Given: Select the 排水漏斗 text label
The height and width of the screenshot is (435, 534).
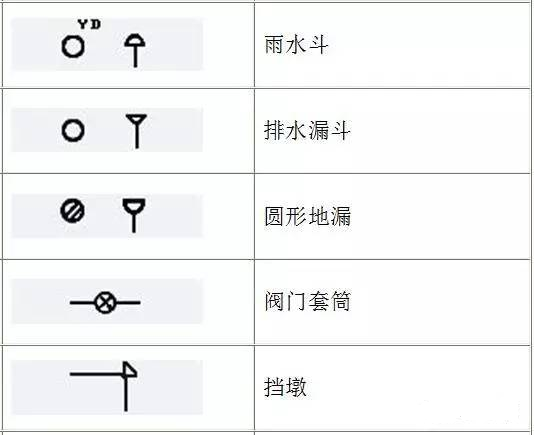Looking at the screenshot, I should [307, 130].
